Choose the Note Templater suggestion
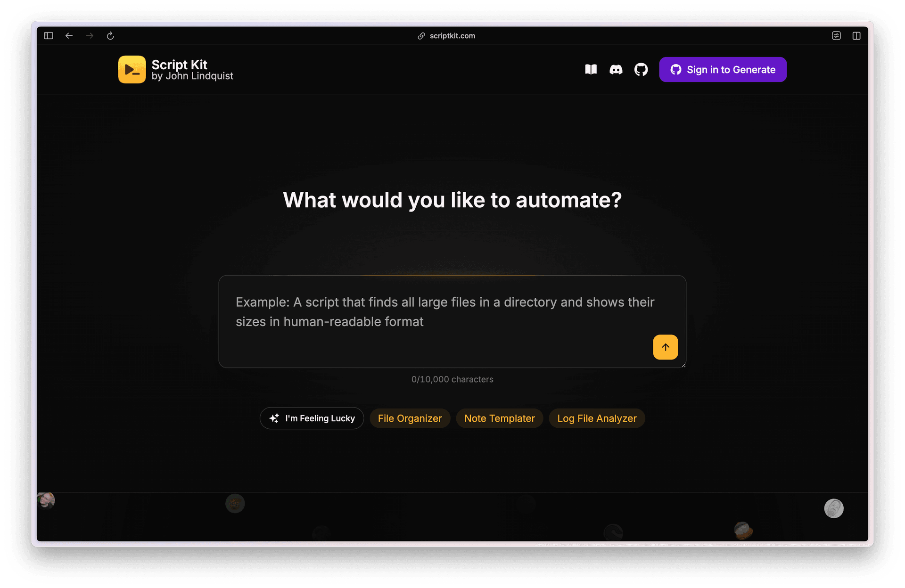 click(x=499, y=418)
